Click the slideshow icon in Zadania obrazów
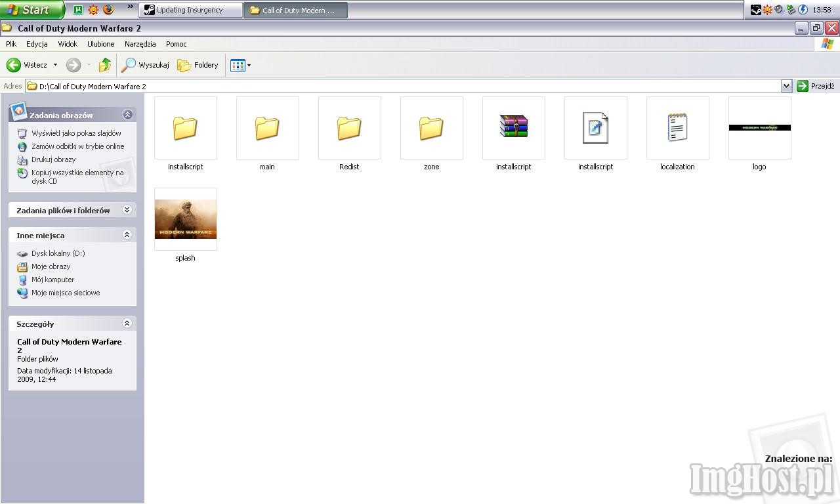The height and width of the screenshot is (504, 840). tap(22, 133)
